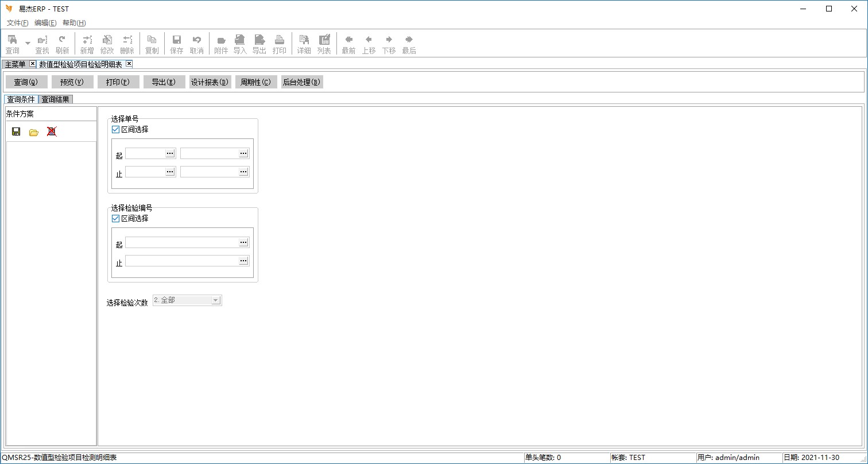Uncheck 区间选择 under 选择单号
Screen dimensions: 868x464
(x=115, y=130)
